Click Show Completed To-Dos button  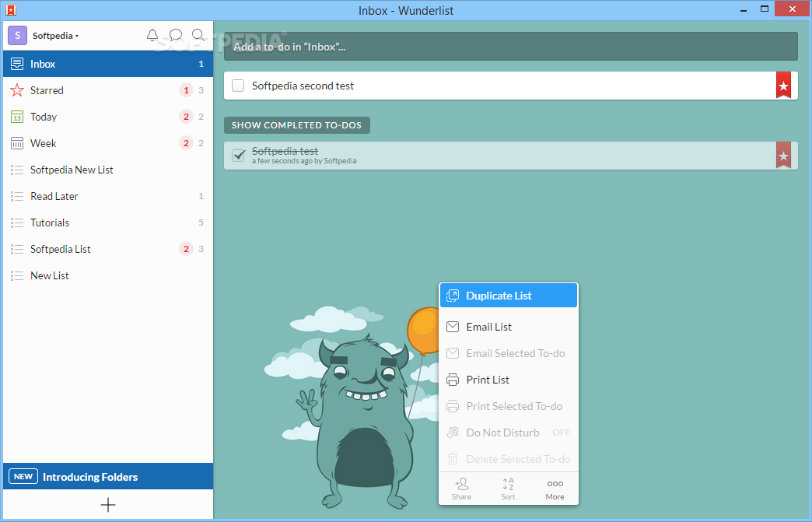coord(297,125)
